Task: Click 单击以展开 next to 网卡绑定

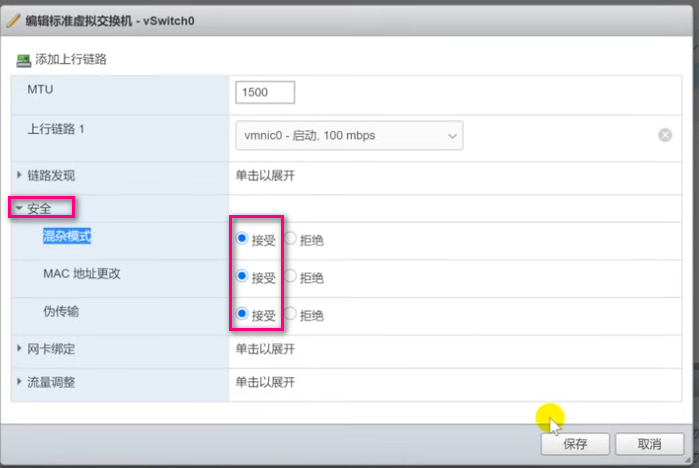Action: click(265, 349)
